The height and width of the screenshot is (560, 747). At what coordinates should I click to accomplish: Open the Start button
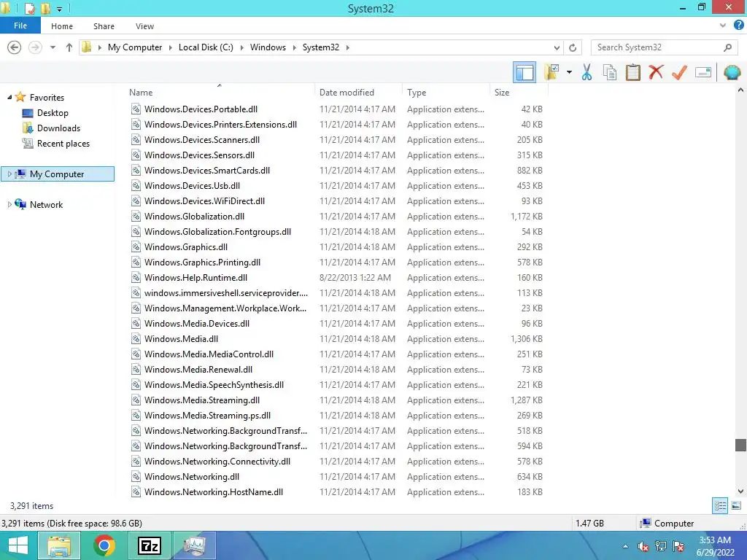coord(18,545)
